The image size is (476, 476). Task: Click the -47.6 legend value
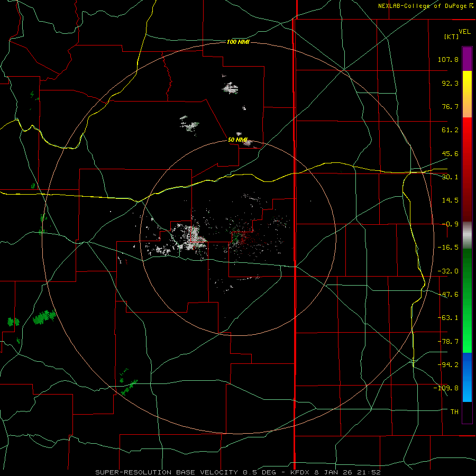448,295
